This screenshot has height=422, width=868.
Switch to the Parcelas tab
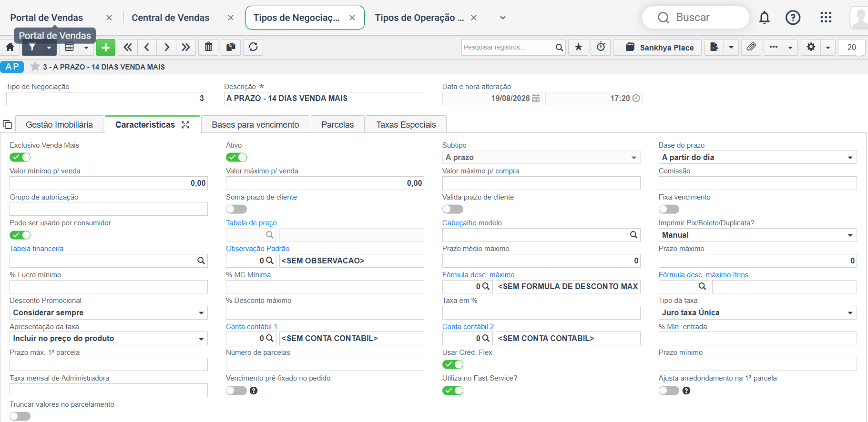[337, 125]
